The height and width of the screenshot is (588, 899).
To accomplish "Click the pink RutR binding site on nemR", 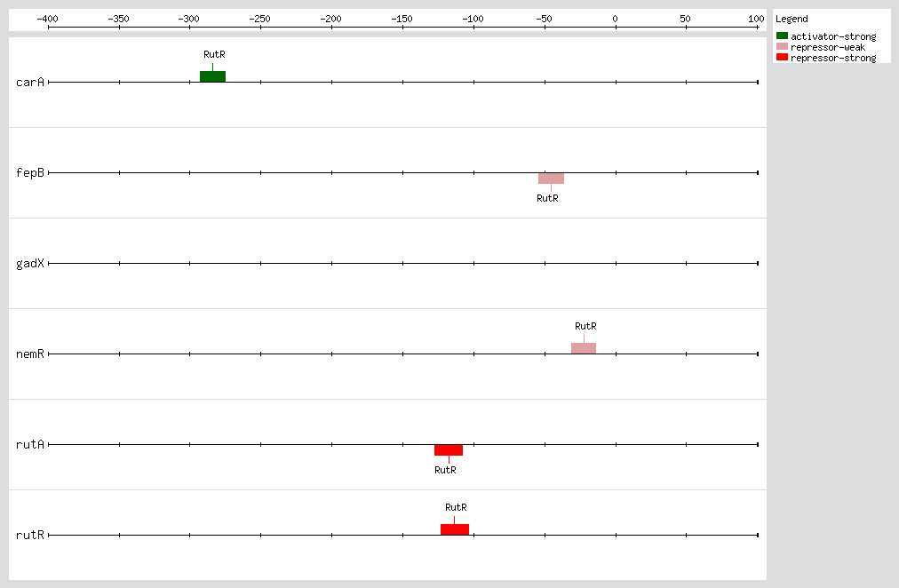I will [x=584, y=348].
